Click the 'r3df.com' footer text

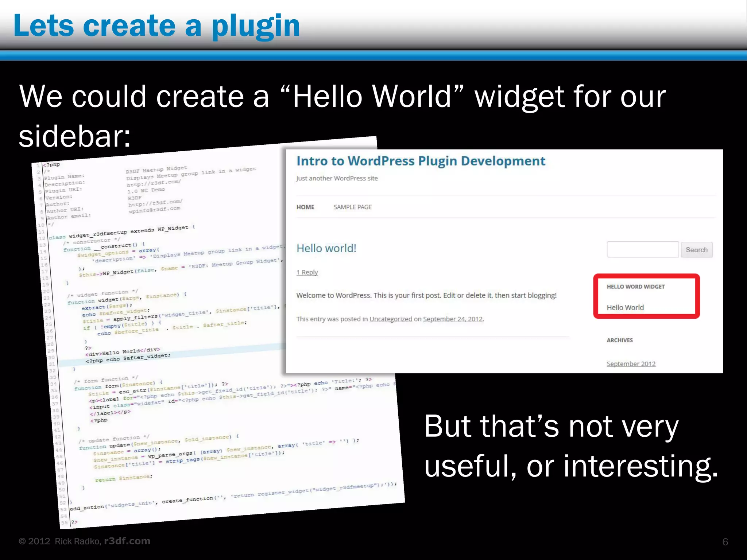tap(127, 541)
